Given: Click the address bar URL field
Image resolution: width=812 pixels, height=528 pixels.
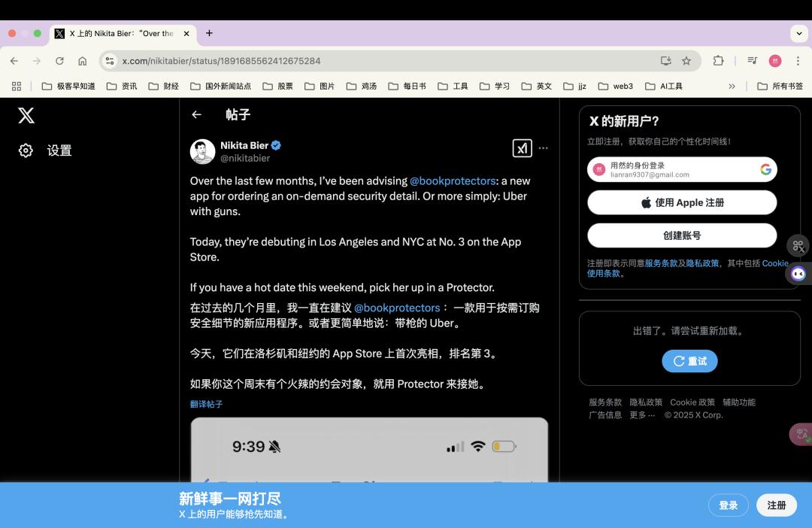Looking at the screenshot, I should tap(376, 61).
